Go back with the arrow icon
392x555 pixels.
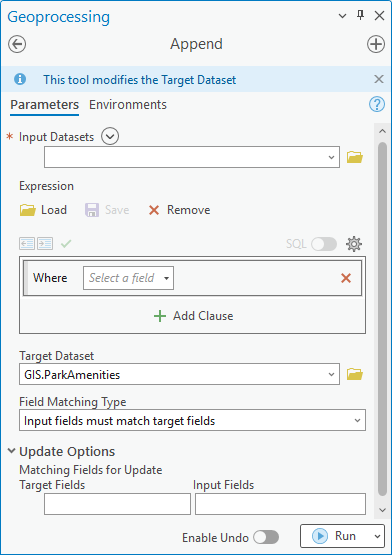pyautogui.click(x=17, y=45)
